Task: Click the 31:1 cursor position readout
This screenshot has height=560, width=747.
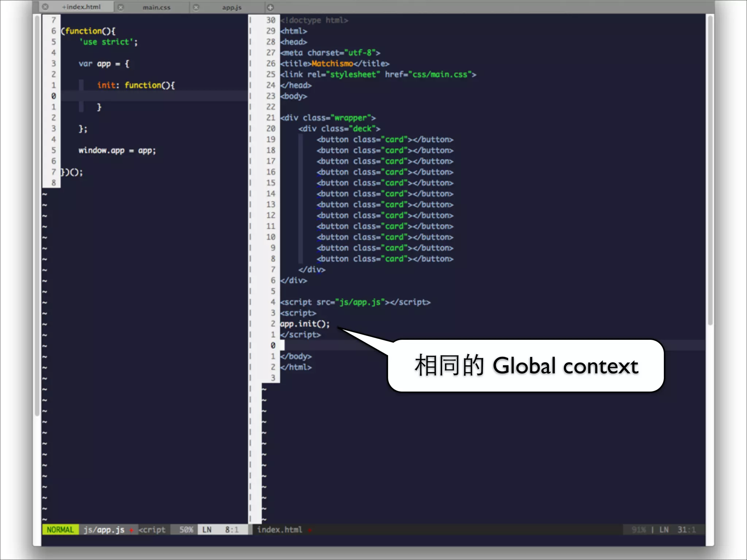Action: 686,530
